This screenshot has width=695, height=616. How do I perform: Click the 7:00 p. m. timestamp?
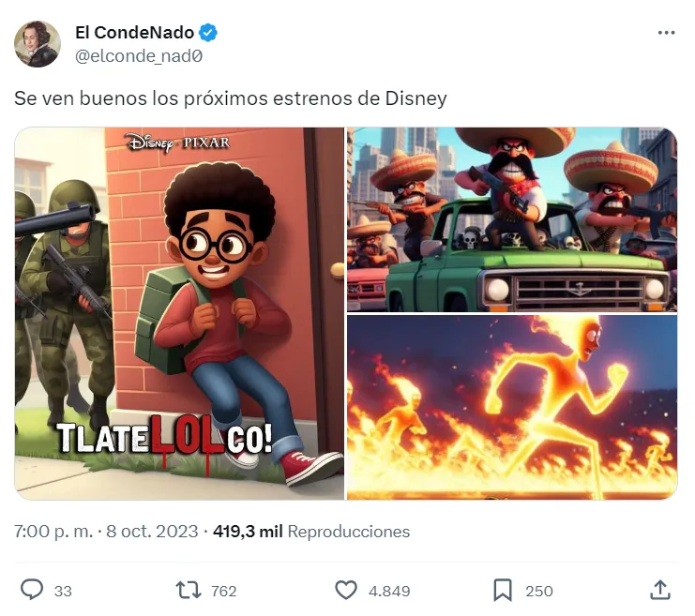click(x=53, y=532)
